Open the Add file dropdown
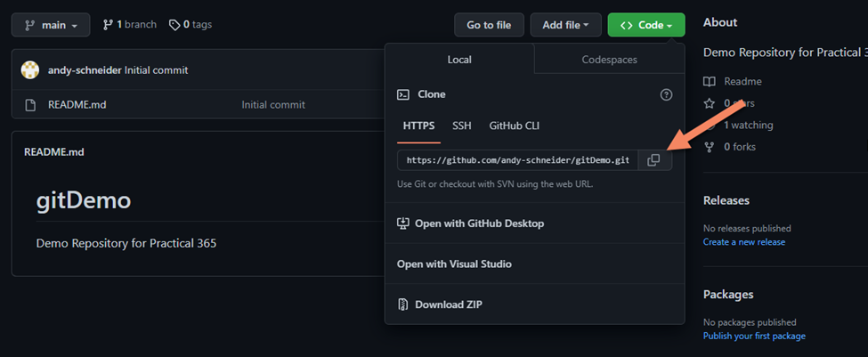This screenshot has width=868, height=357. [565, 25]
